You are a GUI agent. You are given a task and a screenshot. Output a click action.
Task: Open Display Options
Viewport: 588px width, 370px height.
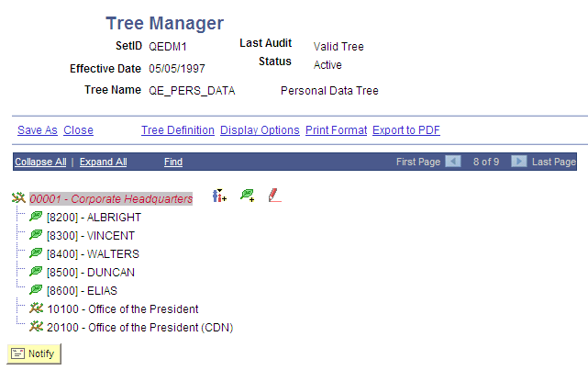click(x=260, y=130)
